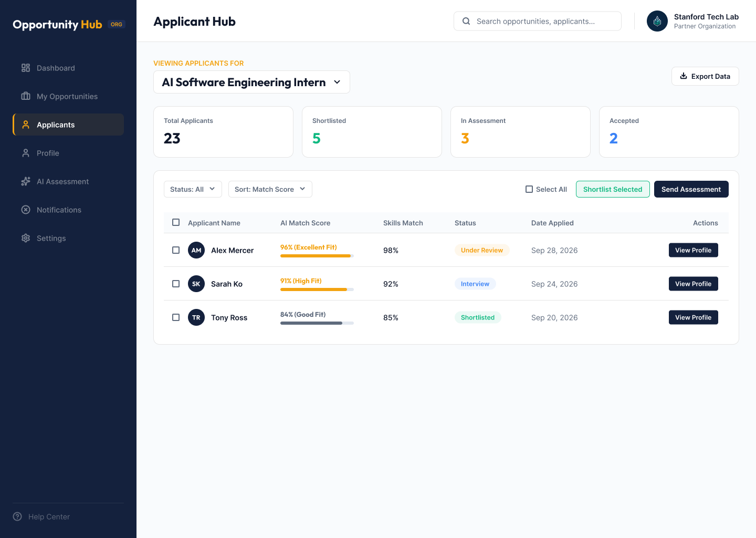Click the Export Data button

(x=705, y=76)
